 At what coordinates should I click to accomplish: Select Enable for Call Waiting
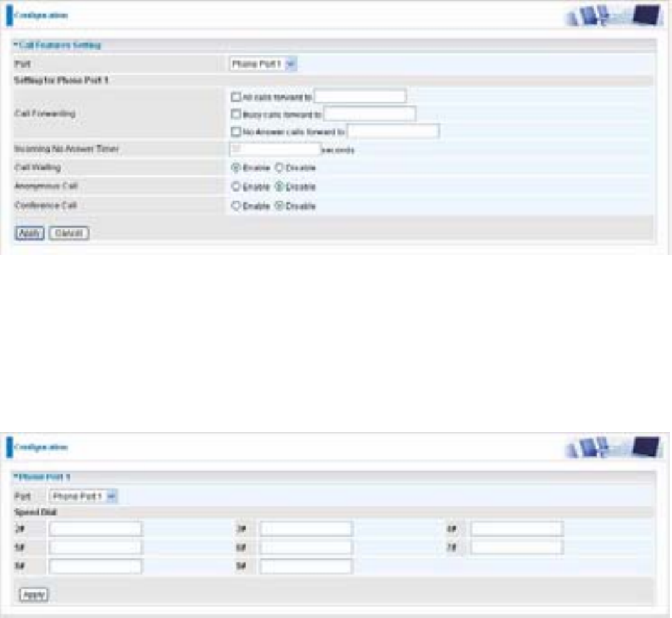coord(235,167)
